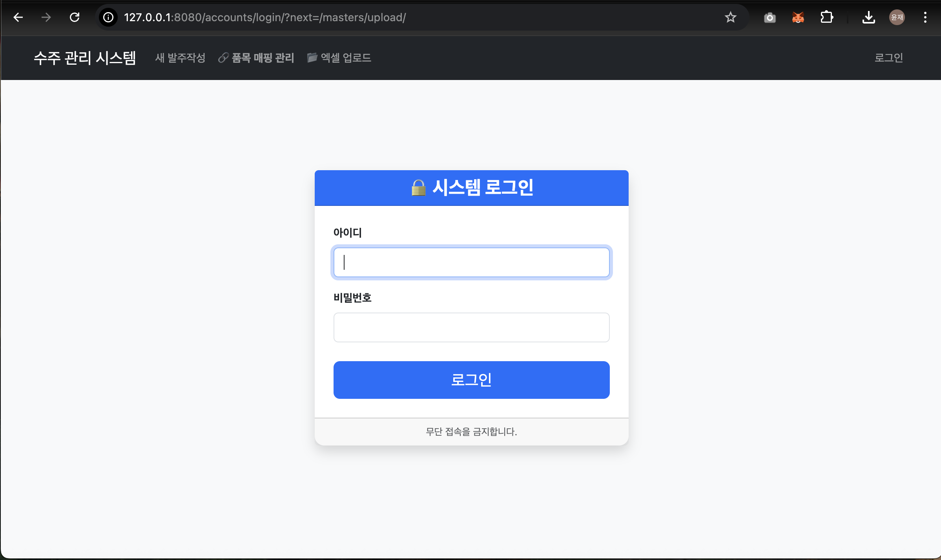Screen dimensions: 941x560
Task: Open the camera screenshot extension
Action: [770, 17]
